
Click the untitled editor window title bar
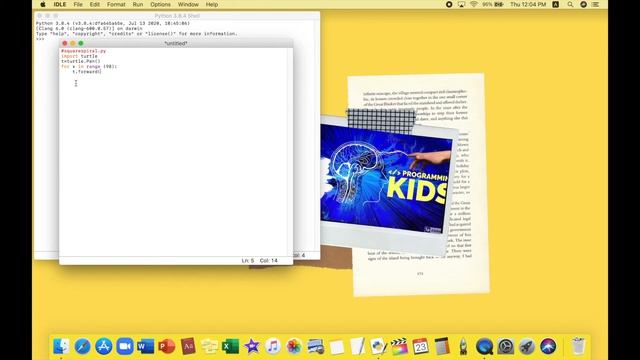176,43
